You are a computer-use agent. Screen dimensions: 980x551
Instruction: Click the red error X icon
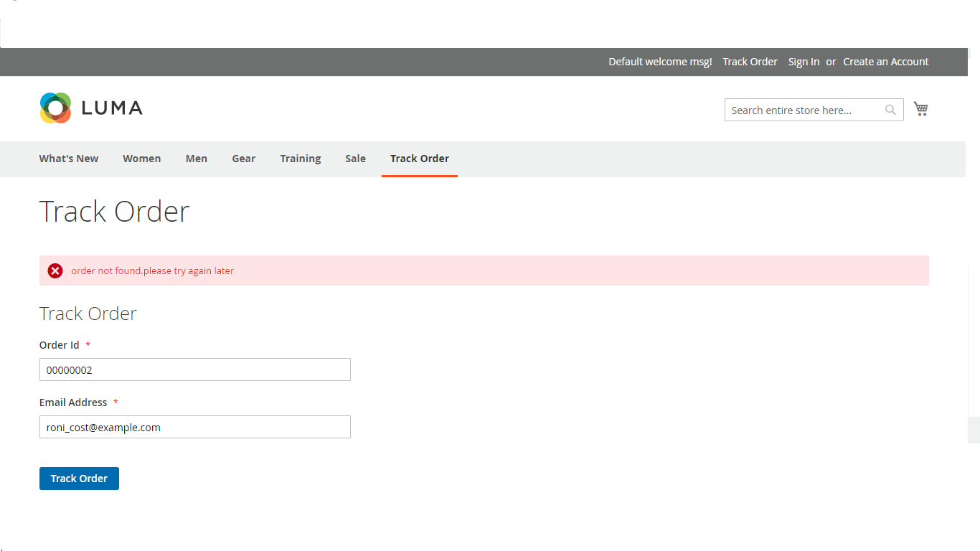[x=55, y=270]
